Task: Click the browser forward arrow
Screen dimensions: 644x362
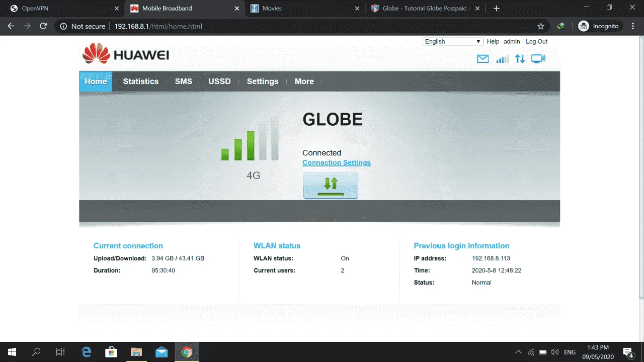Action: 27,26
